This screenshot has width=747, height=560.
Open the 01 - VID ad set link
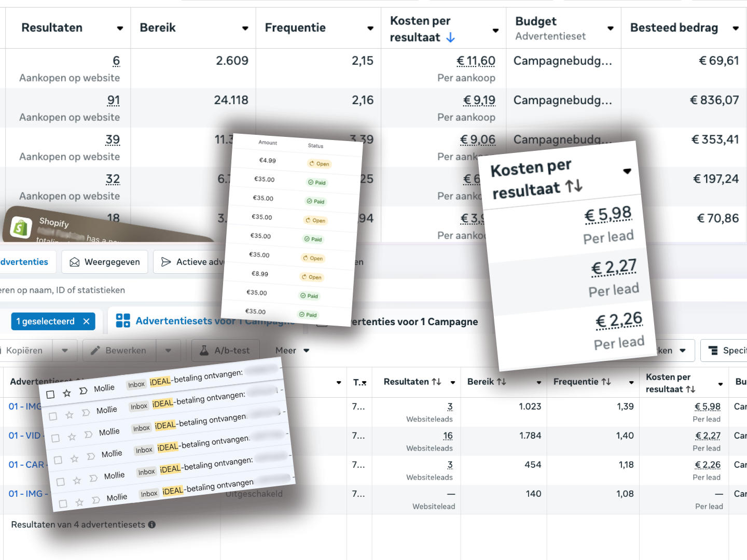24,436
